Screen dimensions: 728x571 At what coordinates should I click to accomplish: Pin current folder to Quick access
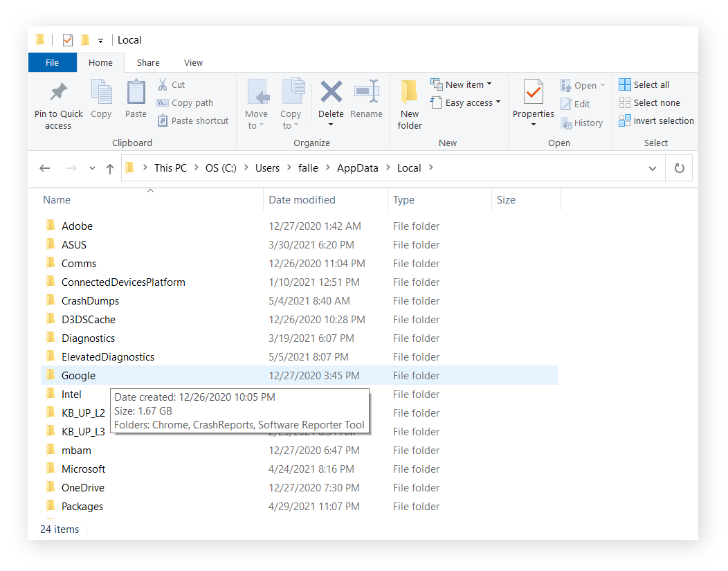pyautogui.click(x=57, y=102)
